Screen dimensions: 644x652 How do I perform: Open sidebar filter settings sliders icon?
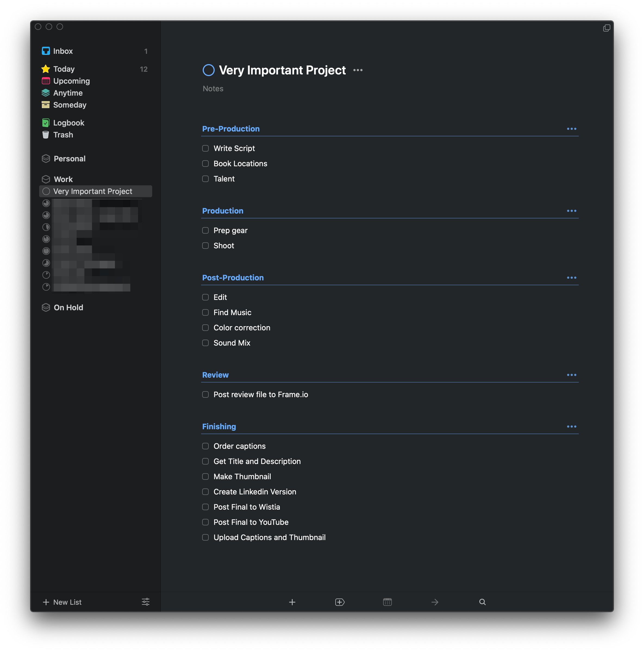145,602
